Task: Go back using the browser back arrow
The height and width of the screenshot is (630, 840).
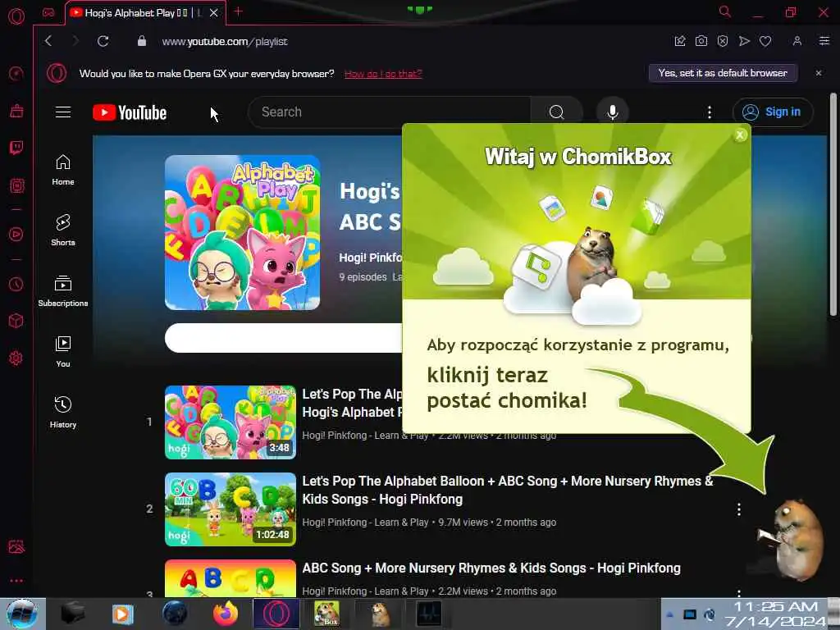Action: click(x=48, y=41)
